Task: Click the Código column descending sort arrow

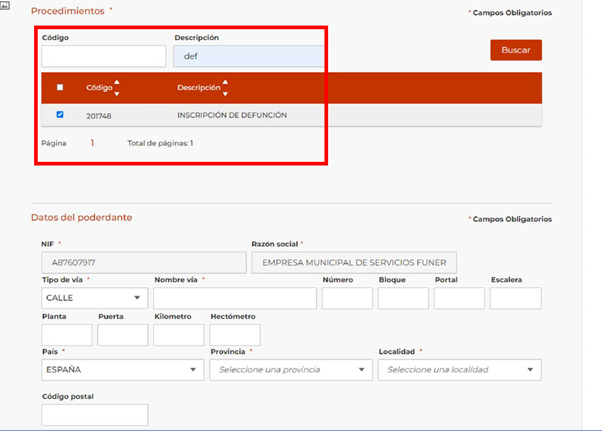Action: coord(118,93)
